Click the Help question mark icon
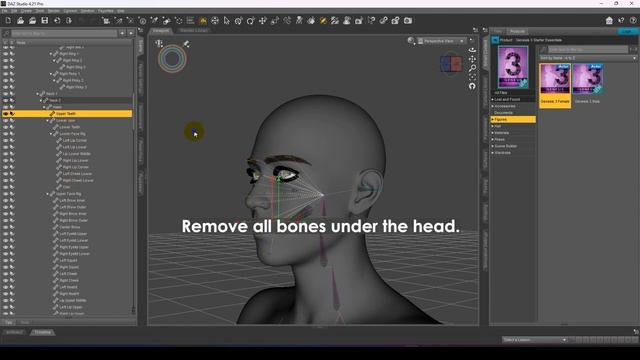The image size is (640, 360). (x=633, y=20)
